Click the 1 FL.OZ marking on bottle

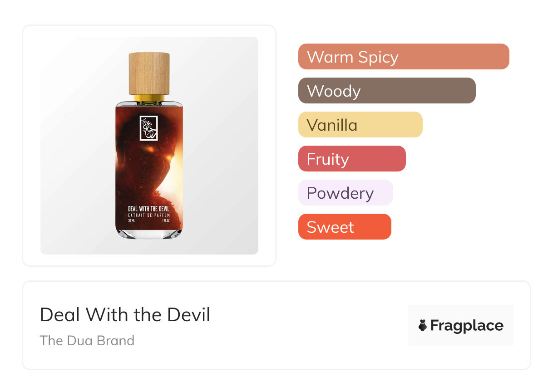click(165, 220)
